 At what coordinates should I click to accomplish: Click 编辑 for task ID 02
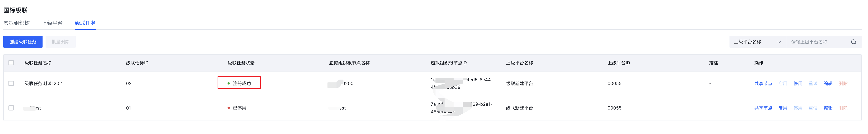[828, 84]
